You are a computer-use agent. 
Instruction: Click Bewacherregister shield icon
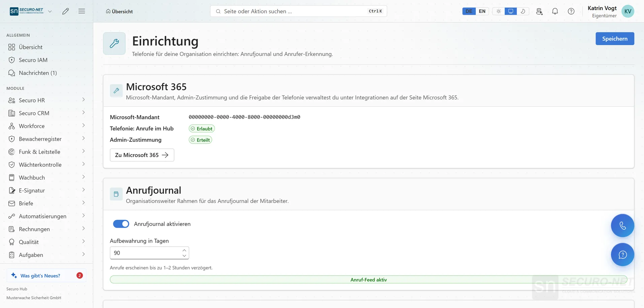coord(12,139)
